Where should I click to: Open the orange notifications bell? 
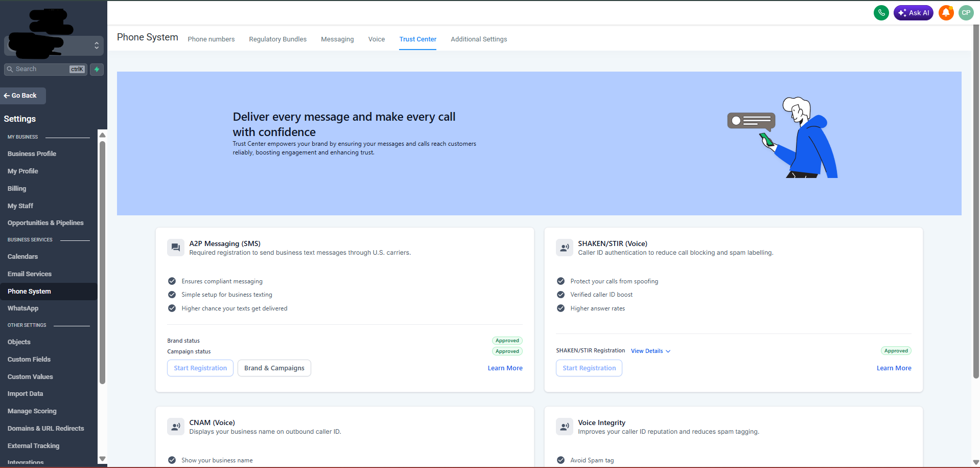946,13
